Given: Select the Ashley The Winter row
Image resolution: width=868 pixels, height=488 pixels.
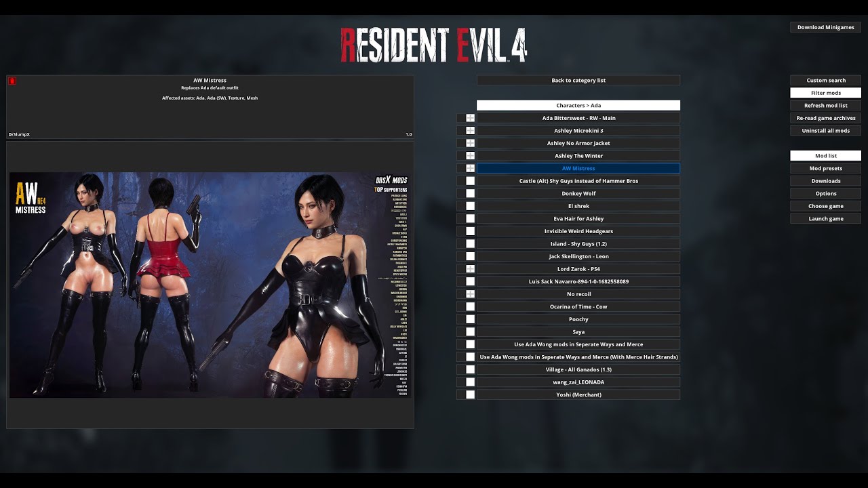Looking at the screenshot, I should [x=578, y=156].
